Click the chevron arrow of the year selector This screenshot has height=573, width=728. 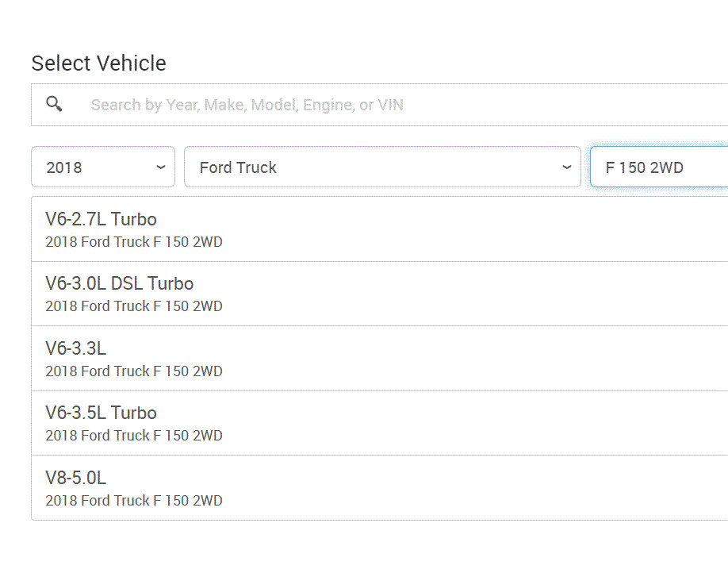pyautogui.click(x=161, y=167)
